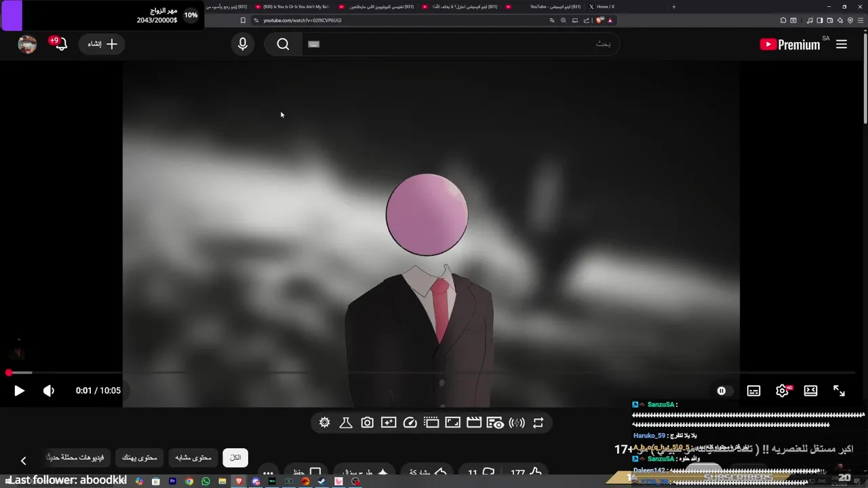Open the account avatar menu
The image size is (868, 488).
coord(27,44)
